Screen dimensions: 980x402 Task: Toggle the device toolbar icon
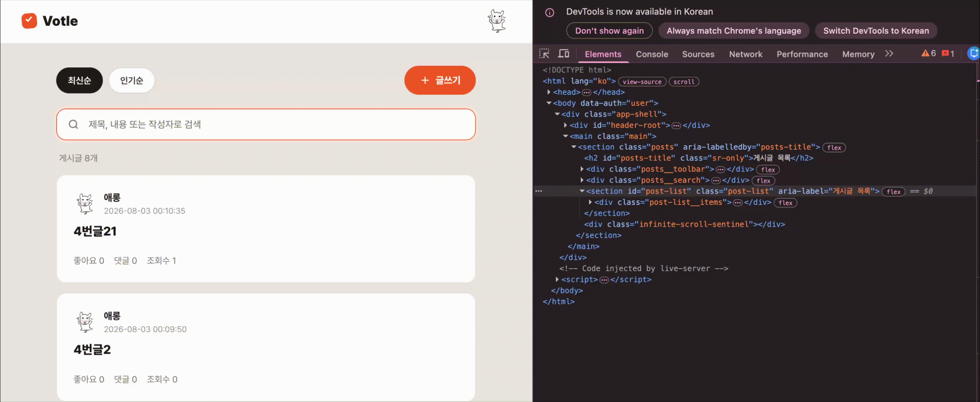(564, 54)
